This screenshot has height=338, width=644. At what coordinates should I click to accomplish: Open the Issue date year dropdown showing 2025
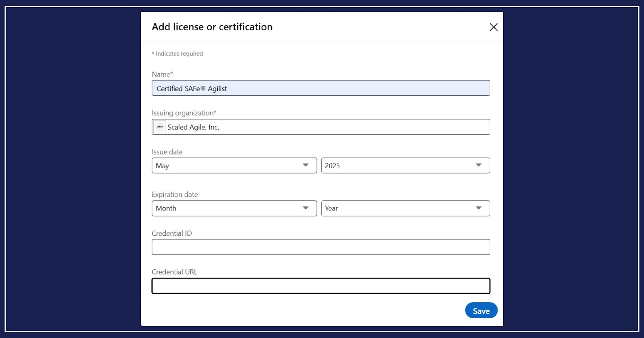coord(405,165)
